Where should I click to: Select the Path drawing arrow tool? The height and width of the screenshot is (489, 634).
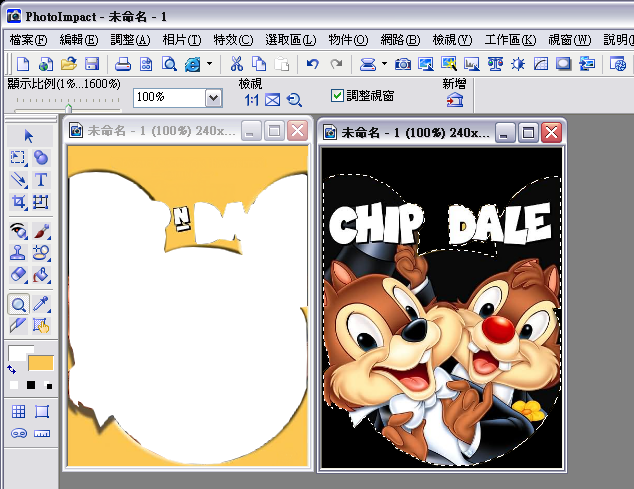click(18, 180)
